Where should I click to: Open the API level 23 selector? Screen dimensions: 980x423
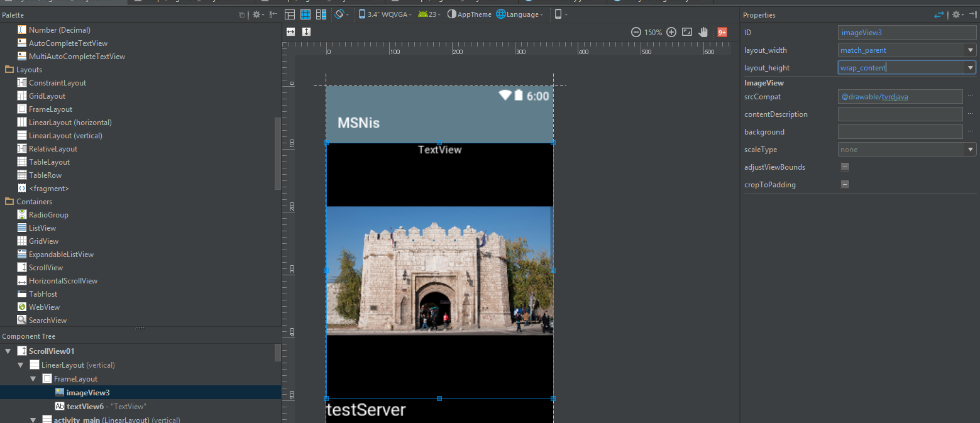pos(429,14)
